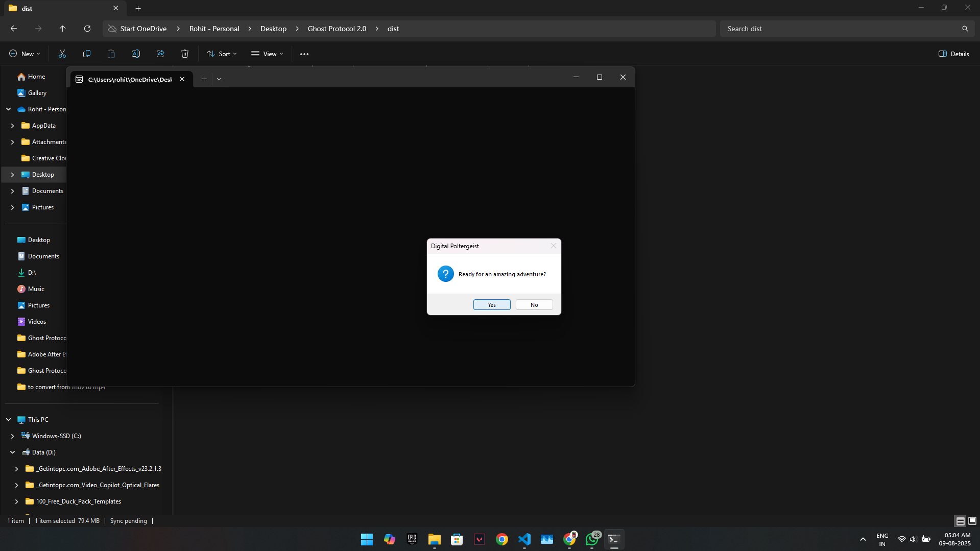Open the ENG IN language switcher
The image size is (980, 551).
click(x=882, y=539)
